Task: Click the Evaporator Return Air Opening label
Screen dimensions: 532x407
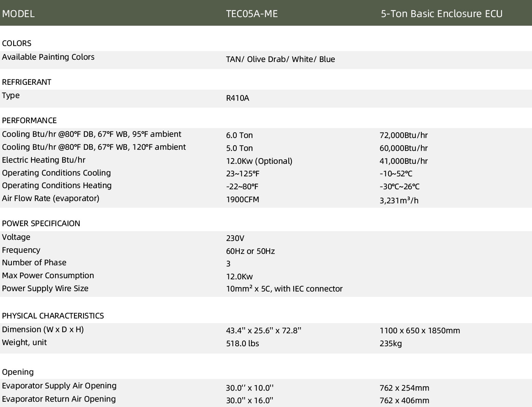Action: click(59, 399)
